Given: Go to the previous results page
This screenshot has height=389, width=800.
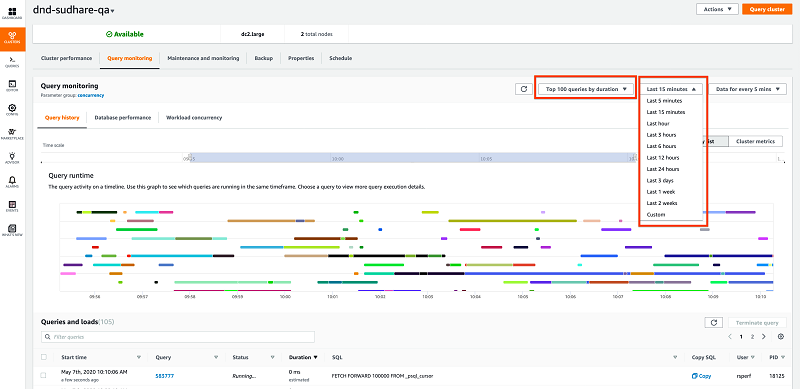Looking at the screenshot, I should 730,337.
